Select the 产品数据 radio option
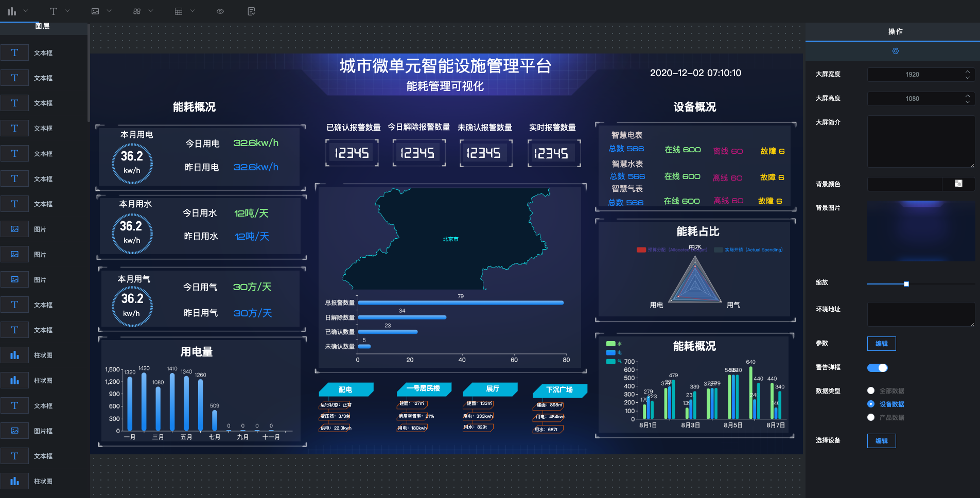 [870, 417]
